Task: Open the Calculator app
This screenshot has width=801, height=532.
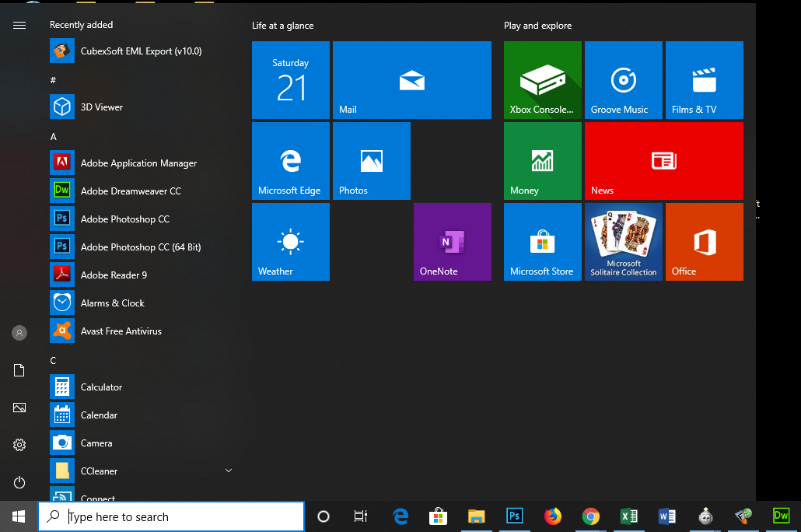Action: coord(142,387)
